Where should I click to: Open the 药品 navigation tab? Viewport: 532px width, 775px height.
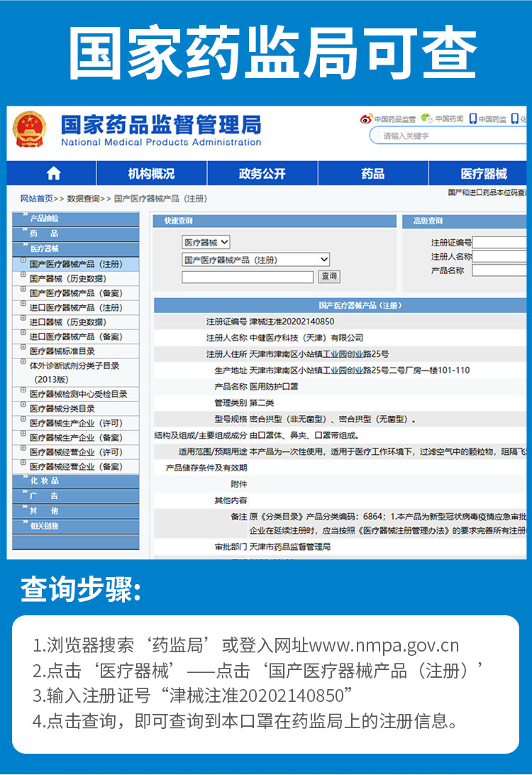point(373,173)
